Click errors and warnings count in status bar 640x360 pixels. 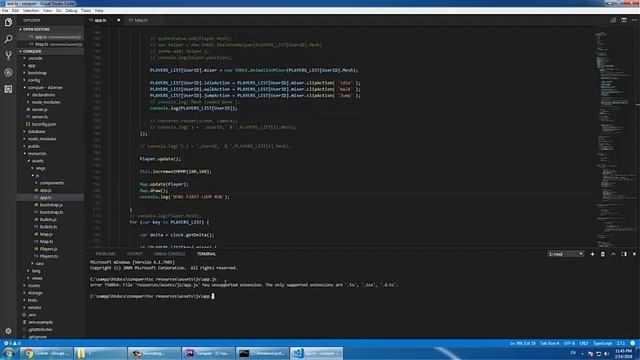pos(12,343)
